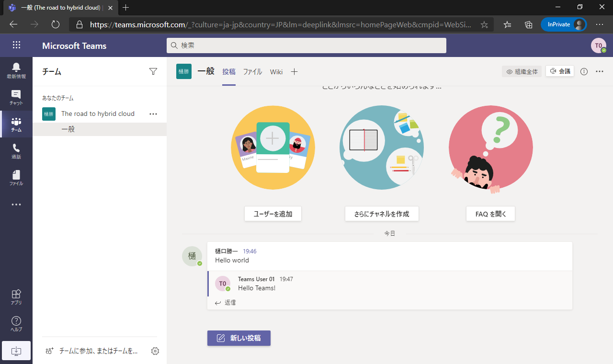This screenshot has height=364, width=613.
Task: Click the download desktop app icon
Action: (x=16, y=351)
